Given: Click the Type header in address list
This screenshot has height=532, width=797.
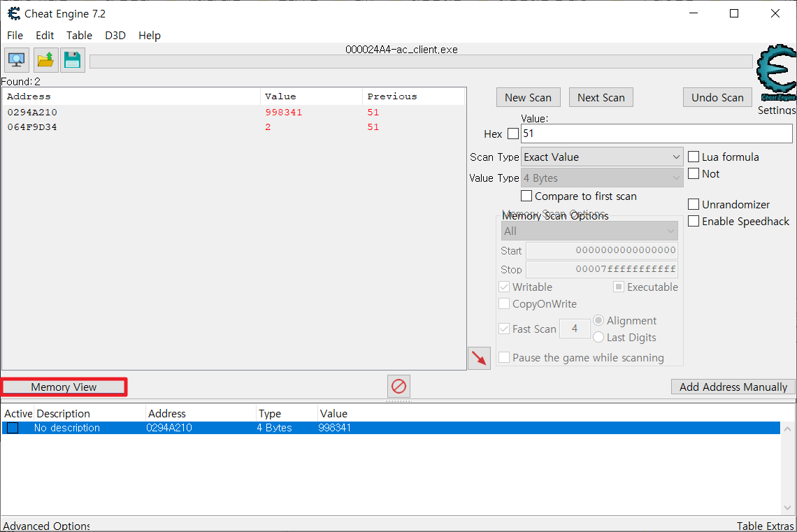Looking at the screenshot, I should click(287, 414).
